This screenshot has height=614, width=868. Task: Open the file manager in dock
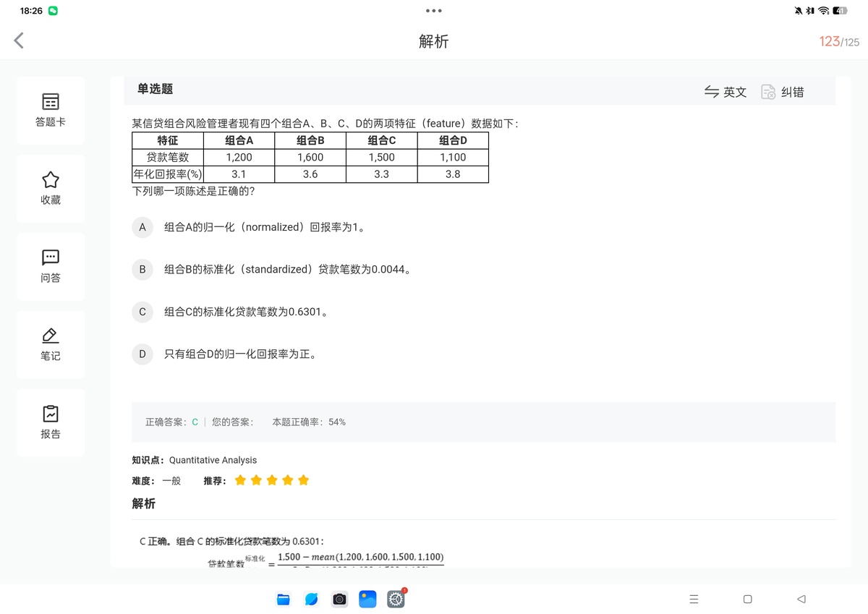pos(284,599)
